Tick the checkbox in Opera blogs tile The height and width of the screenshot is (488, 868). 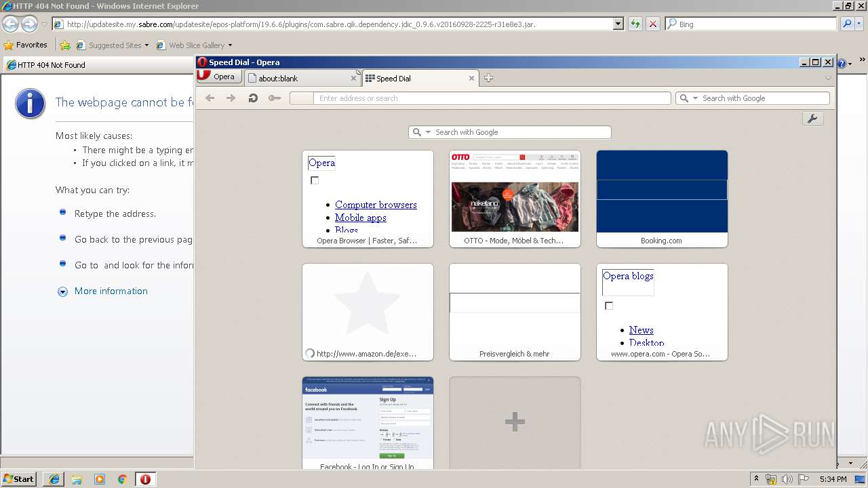[609, 306]
